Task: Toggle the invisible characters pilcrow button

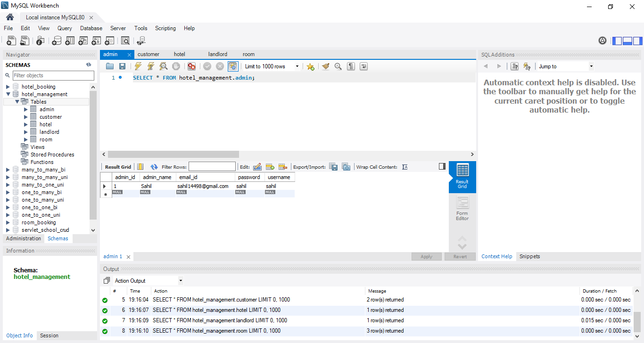Action: [x=351, y=66]
